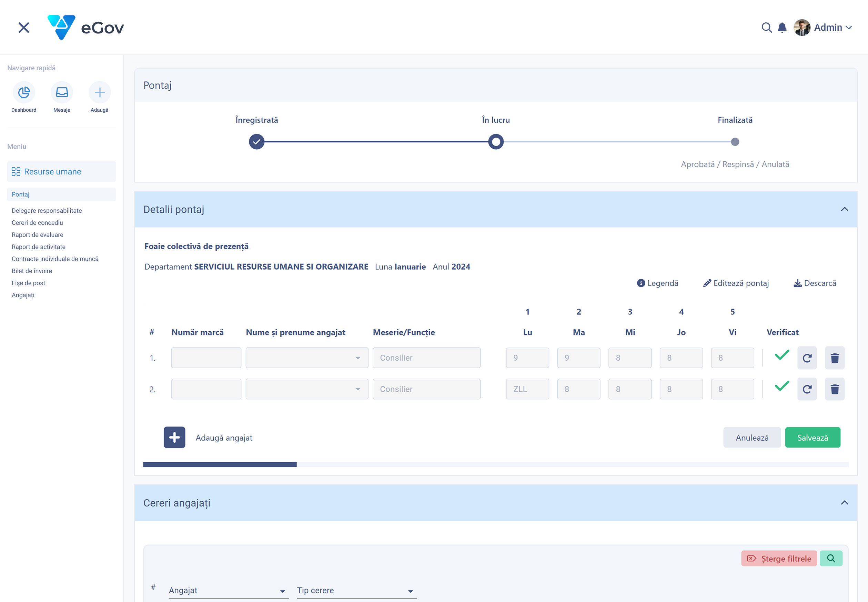The height and width of the screenshot is (602, 868).
Task: Click the În lucru status step
Action: (x=495, y=142)
